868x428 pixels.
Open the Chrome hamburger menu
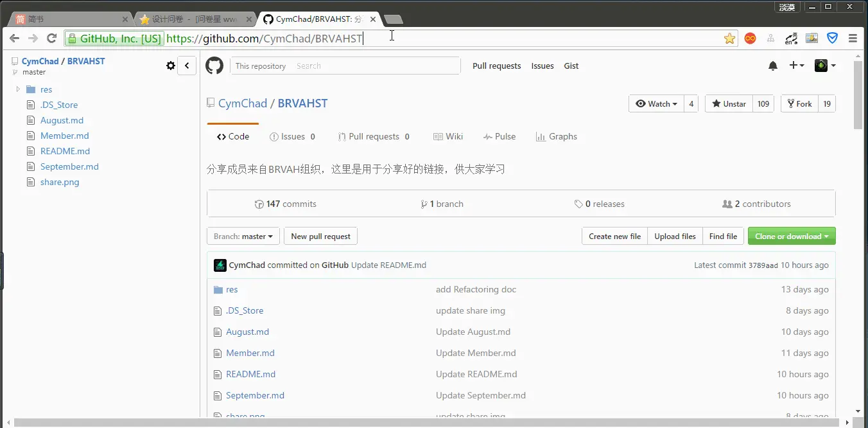coord(853,39)
